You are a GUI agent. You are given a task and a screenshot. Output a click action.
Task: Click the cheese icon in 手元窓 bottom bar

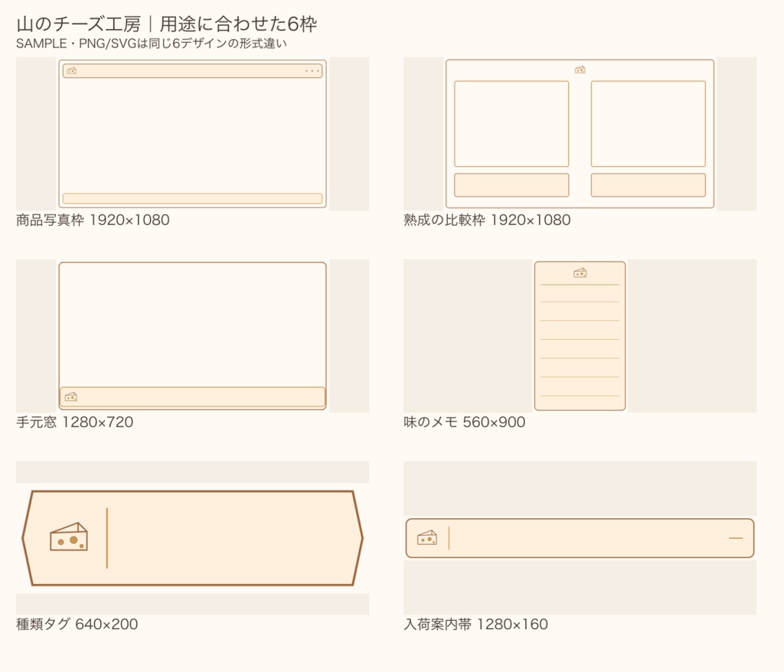[71, 396]
